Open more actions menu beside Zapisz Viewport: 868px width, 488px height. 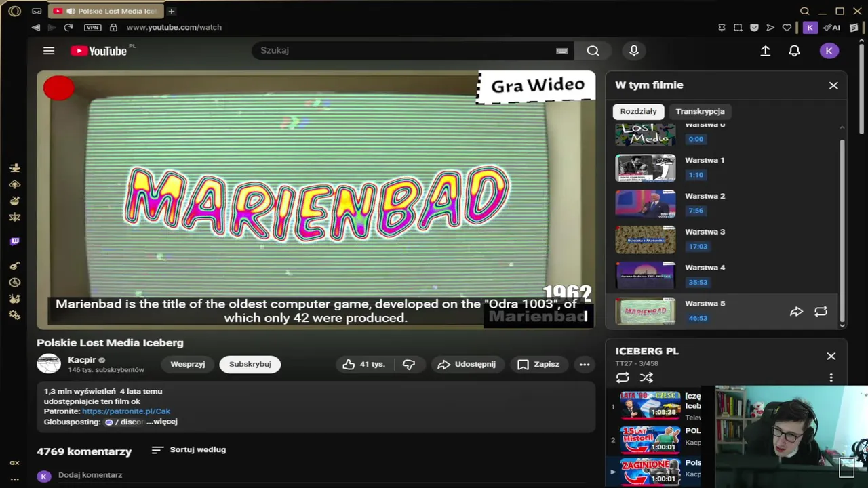click(585, 364)
